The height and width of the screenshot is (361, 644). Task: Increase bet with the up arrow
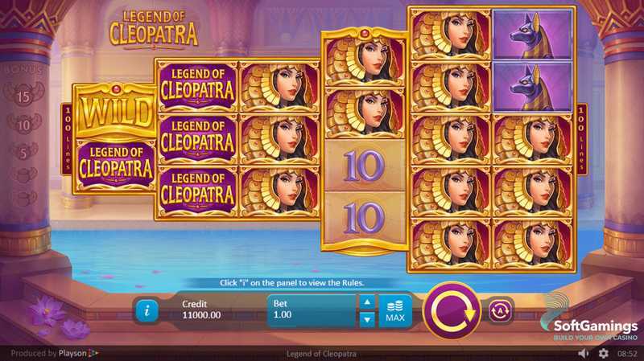click(x=367, y=302)
